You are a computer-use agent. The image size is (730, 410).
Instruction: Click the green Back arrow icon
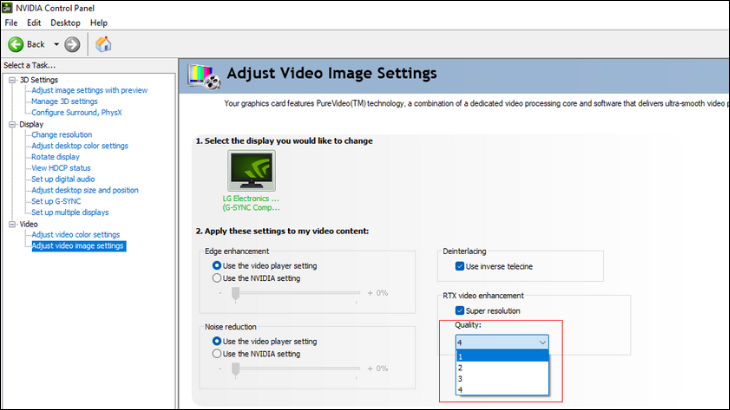tap(16, 44)
